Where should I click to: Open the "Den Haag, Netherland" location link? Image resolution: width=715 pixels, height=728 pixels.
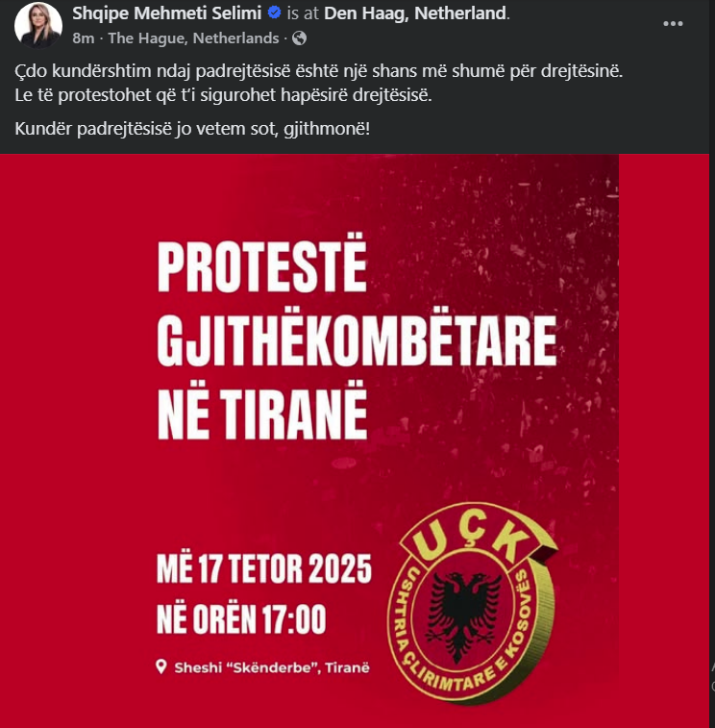coord(414,14)
